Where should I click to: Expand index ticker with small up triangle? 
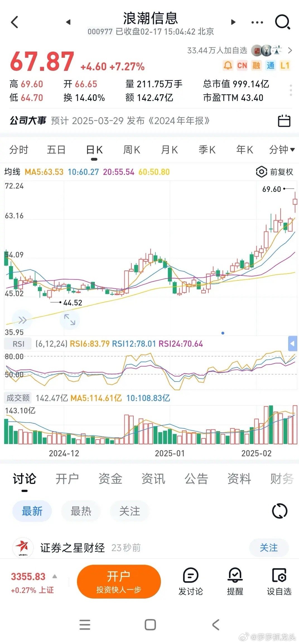[55, 576]
